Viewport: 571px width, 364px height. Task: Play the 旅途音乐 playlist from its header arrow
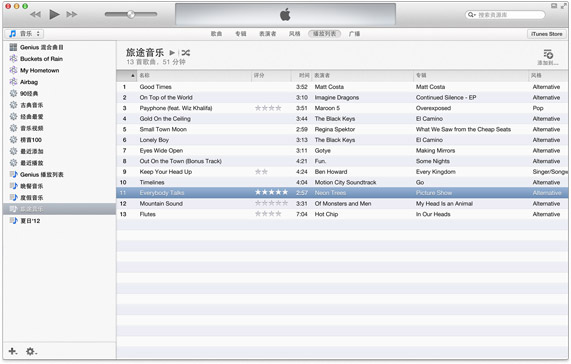pos(172,53)
